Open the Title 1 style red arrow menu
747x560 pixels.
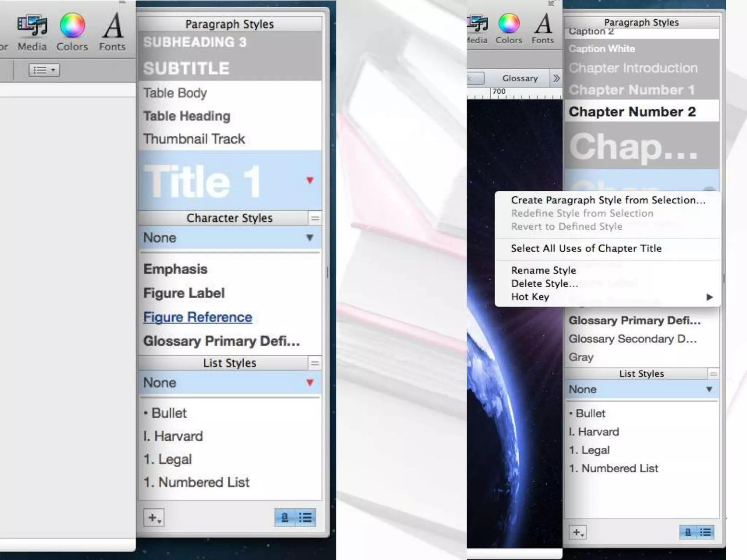pos(310,180)
